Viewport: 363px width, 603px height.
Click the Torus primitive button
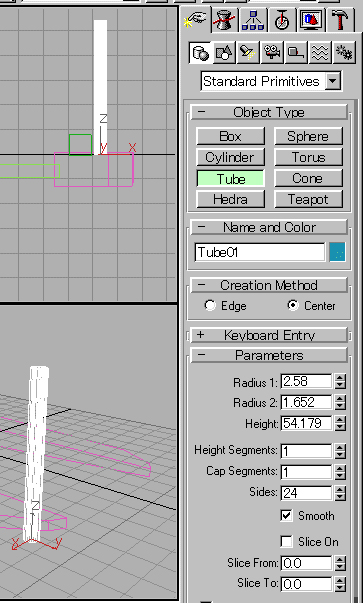point(308,157)
